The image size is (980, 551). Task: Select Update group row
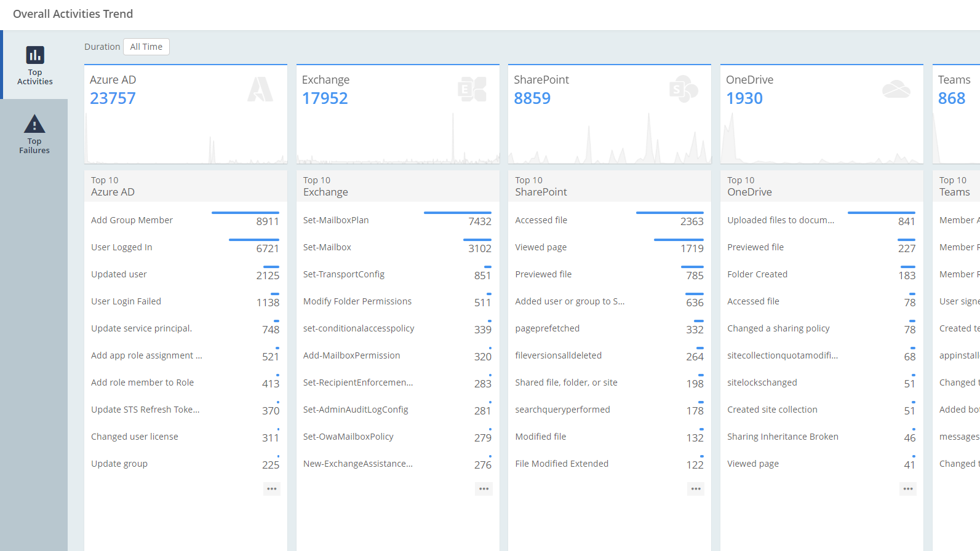pyautogui.click(x=185, y=464)
